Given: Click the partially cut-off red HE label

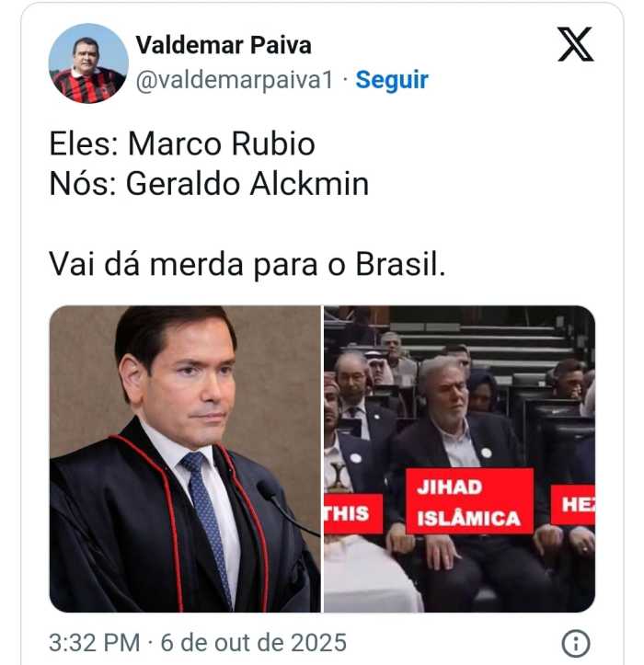Looking at the screenshot, I should (x=573, y=505).
